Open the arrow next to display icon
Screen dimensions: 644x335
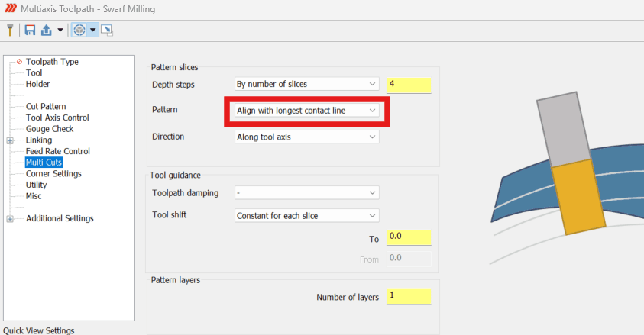pyautogui.click(x=93, y=30)
